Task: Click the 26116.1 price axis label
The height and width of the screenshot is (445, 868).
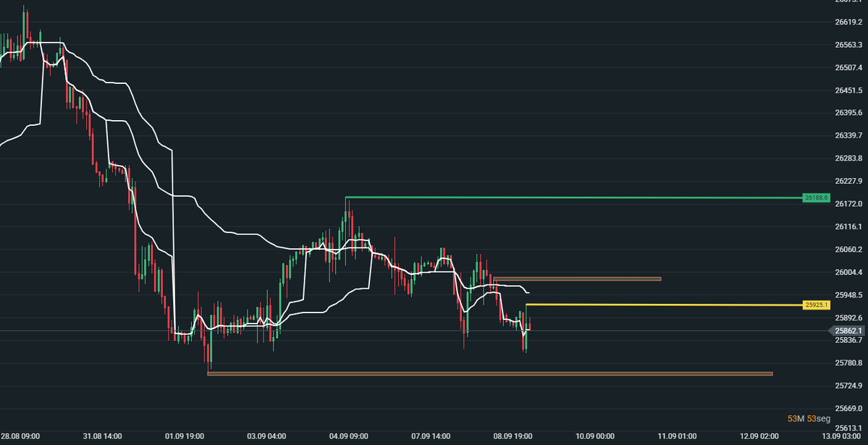Action: tap(848, 227)
